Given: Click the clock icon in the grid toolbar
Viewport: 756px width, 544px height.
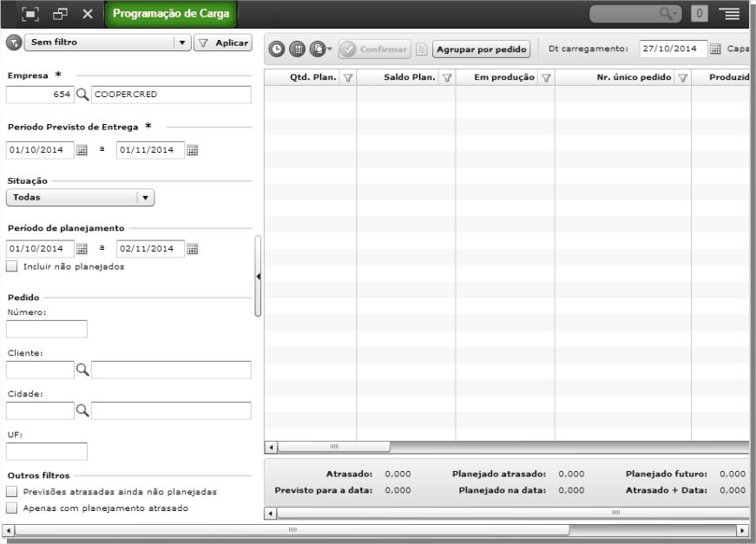Looking at the screenshot, I should pyautogui.click(x=276, y=49).
